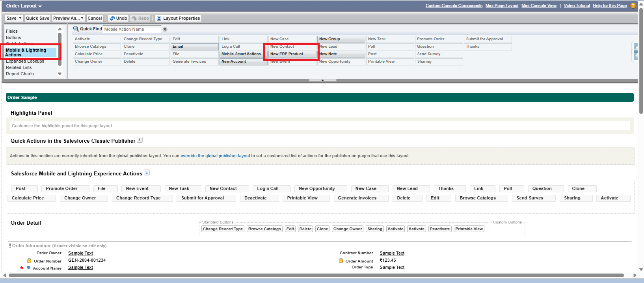The width and height of the screenshot is (644, 283).
Task: Click Promote Order in Mobile and Lightning Experience Actions section
Action: click(x=65, y=188)
